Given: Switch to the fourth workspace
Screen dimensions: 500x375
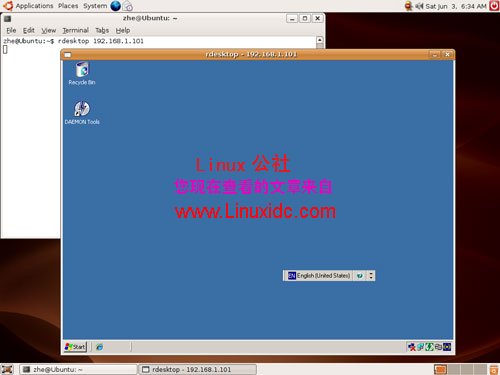Looking at the screenshot, I should [480, 369].
